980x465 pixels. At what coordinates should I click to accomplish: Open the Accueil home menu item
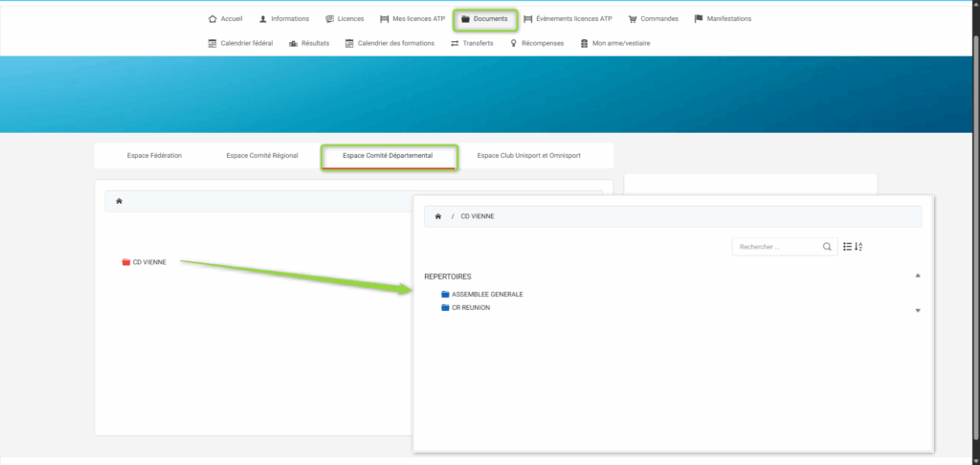pyautogui.click(x=225, y=18)
